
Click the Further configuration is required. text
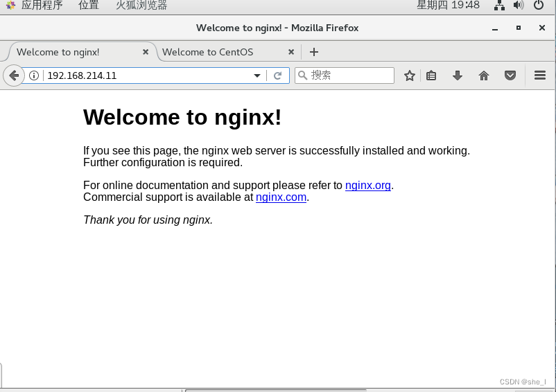coord(163,163)
